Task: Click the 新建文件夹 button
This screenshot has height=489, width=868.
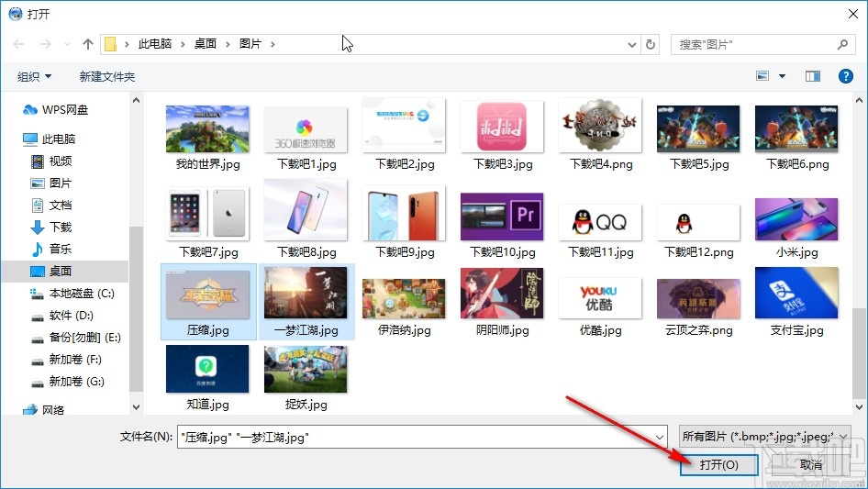Action: [x=107, y=76]
